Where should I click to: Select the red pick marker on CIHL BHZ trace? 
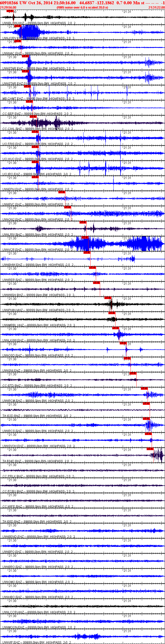[x=33, y=117]
